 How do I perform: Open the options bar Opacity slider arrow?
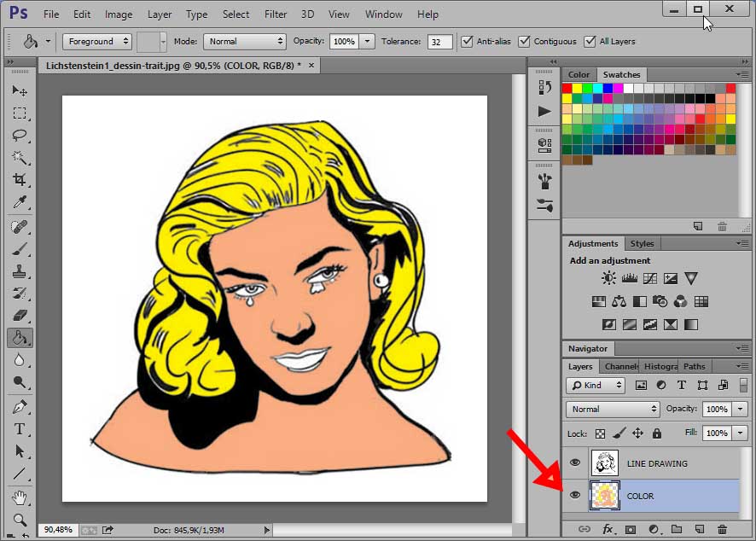[367, 42]
